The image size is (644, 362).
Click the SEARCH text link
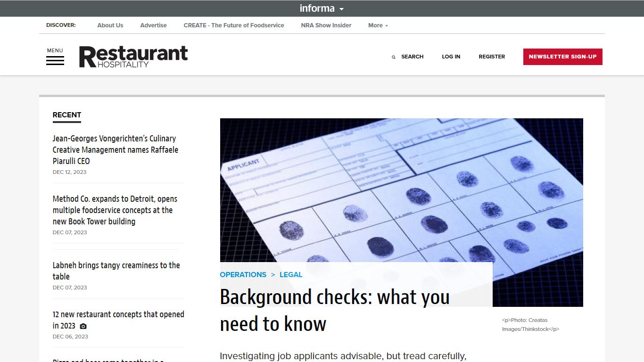413,57
